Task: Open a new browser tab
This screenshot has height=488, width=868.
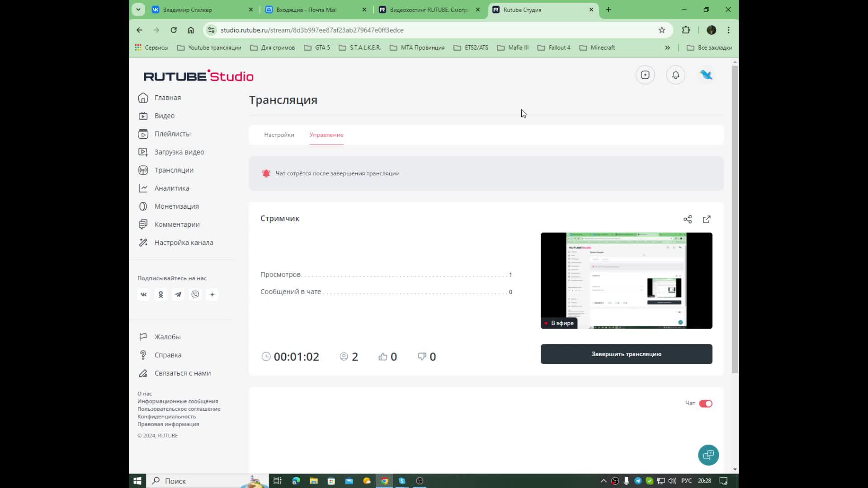Action: 609,9
